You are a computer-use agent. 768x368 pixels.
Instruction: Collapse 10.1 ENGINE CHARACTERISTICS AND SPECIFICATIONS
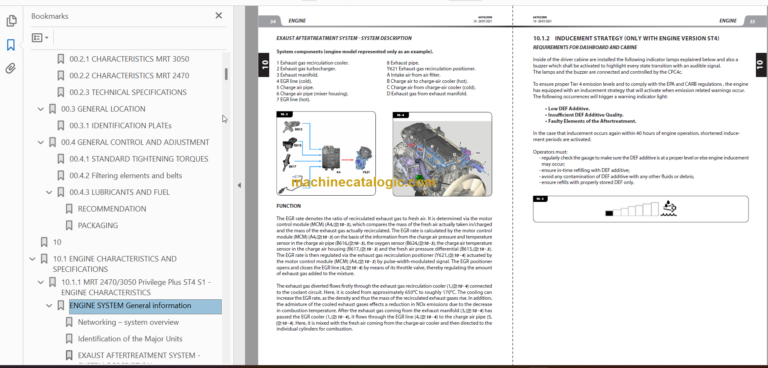pyautogui.click(x=32, y=259)
